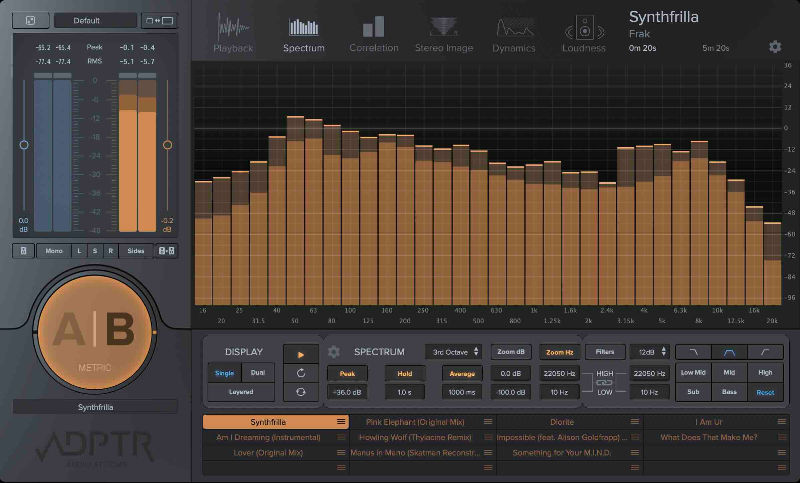Click the window size swap icon
Viewport: 800px width, 483px height.
point(159,20)
